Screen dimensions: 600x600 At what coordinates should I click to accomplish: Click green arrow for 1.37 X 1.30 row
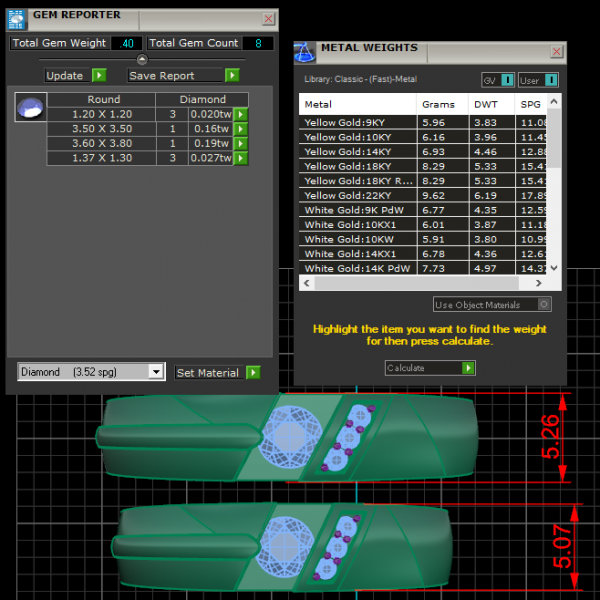tap(241, 158)
